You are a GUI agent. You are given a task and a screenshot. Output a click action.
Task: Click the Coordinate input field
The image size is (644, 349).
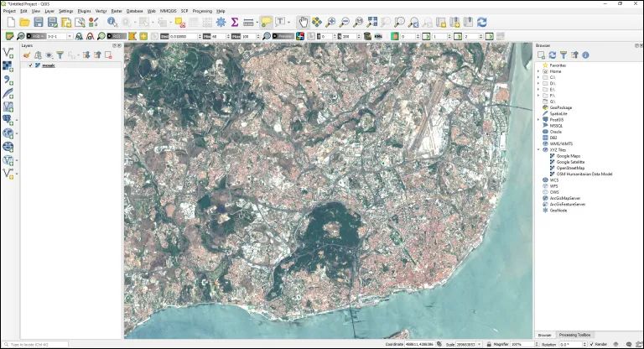420,345
